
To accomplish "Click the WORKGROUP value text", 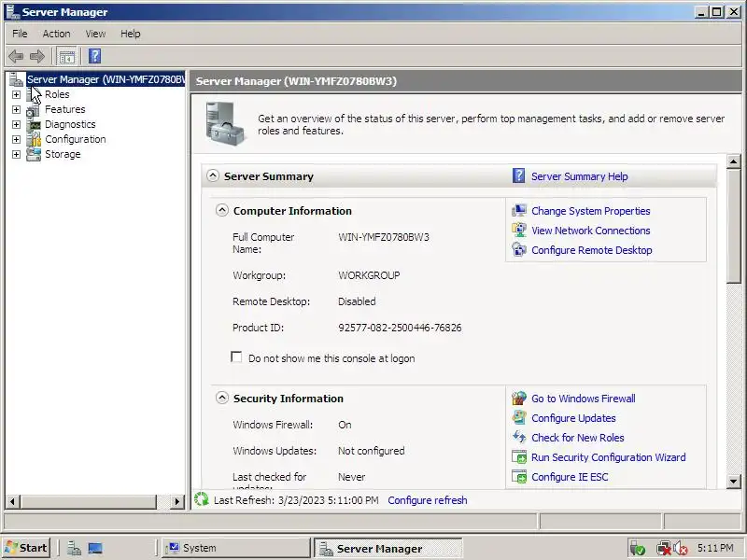I will [369, 275].
